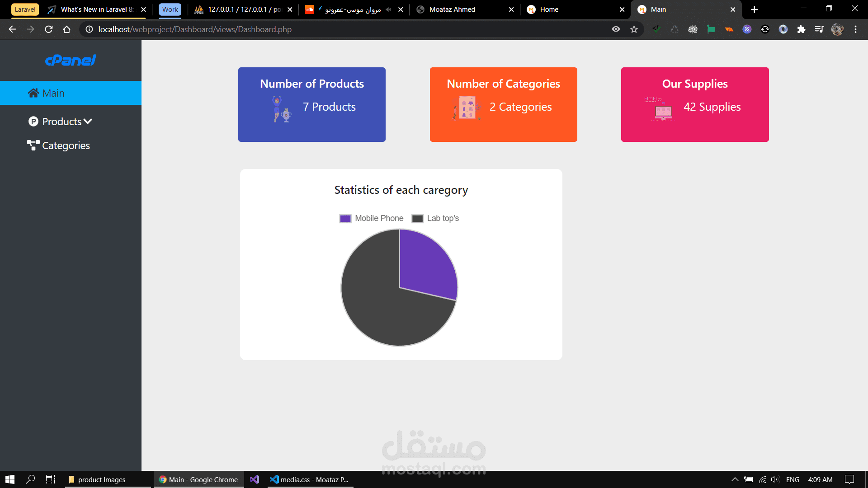This screenshot has width=868, height=488.
Task: Open the Our Supplies card
Action: click(x=695, y=104)
